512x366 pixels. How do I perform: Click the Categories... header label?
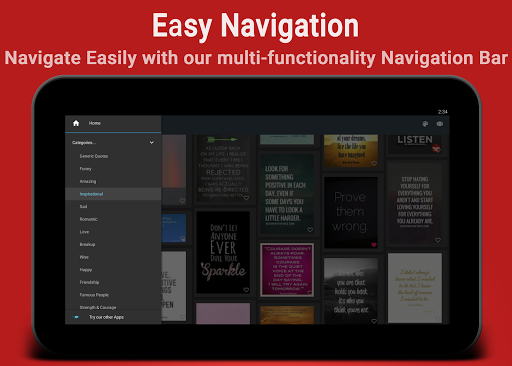pos(84,143)
